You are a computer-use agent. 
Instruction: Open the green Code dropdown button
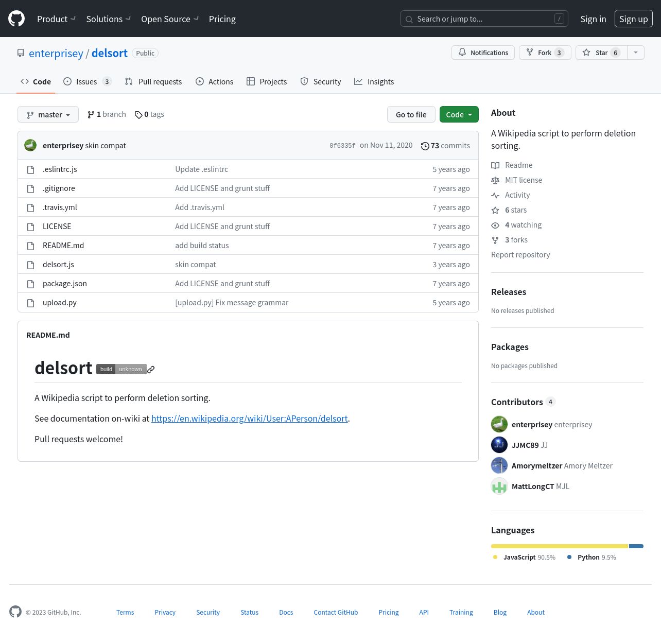pyautogui.click(x=459, y=114)
